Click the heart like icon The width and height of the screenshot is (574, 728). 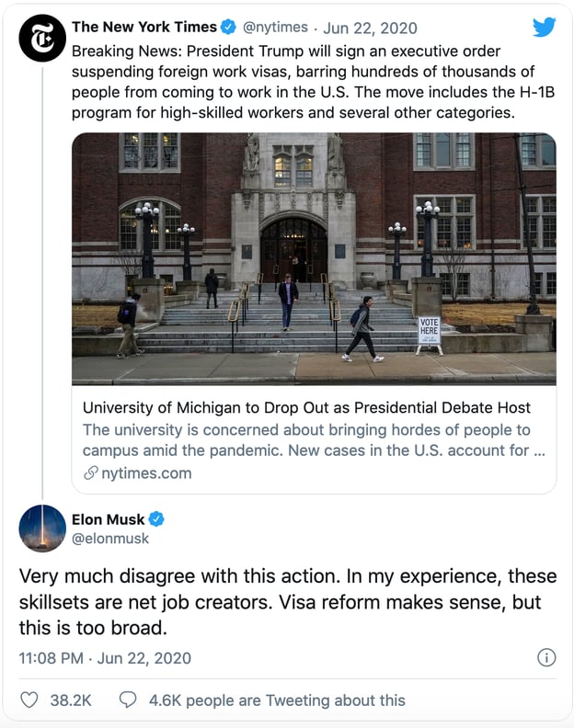[29, 700]
